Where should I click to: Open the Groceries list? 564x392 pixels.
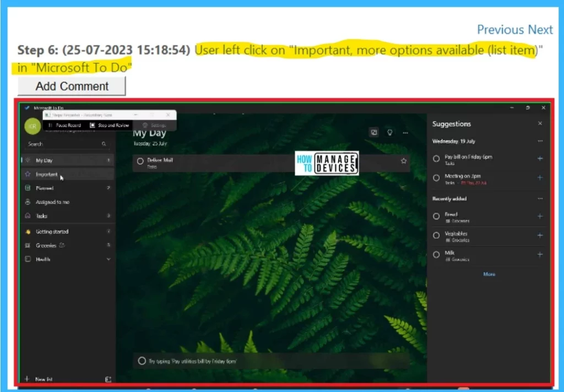coord(67,245)
